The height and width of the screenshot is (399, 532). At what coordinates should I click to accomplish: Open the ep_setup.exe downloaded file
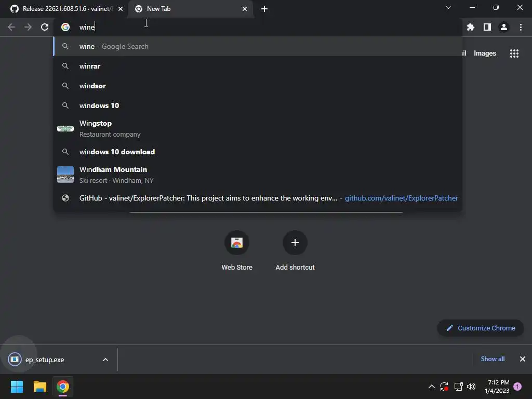pos(45,360)
